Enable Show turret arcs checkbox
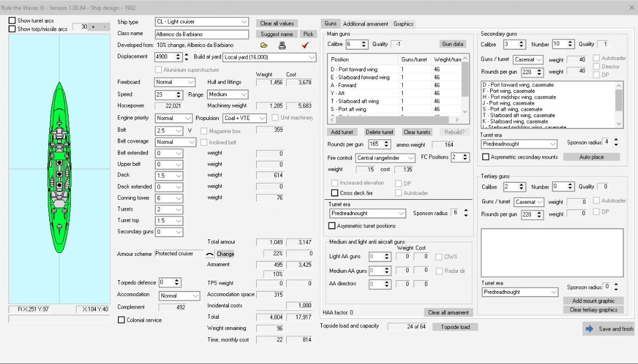638x364 pixels. (12, 21)
